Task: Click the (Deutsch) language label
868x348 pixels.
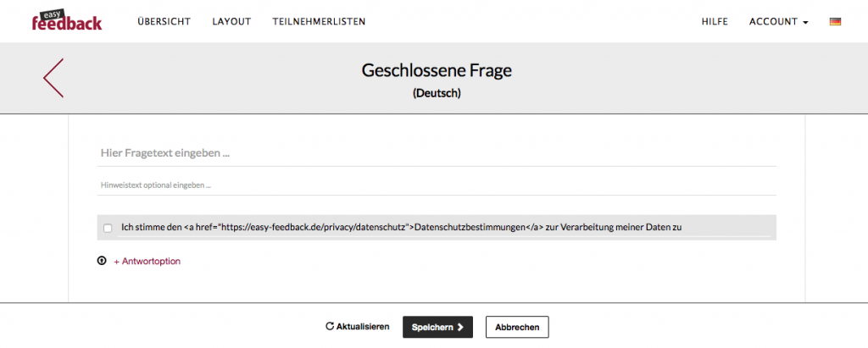Action: point(437,94)
